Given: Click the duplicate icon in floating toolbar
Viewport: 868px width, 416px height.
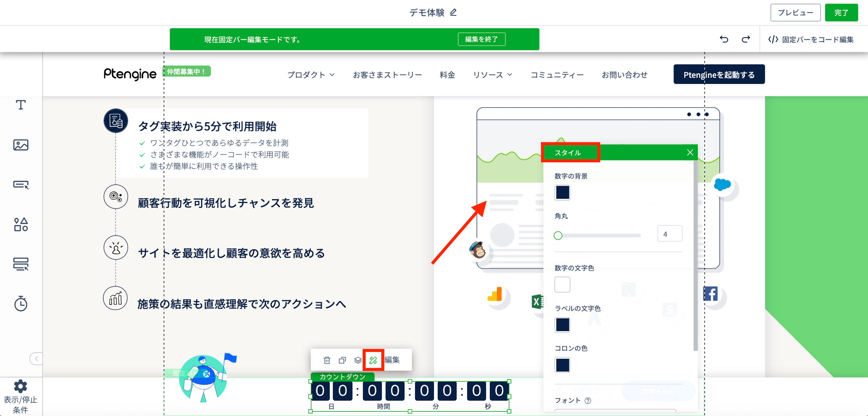Looking at the screenshot, I should [x=342, y=360].
